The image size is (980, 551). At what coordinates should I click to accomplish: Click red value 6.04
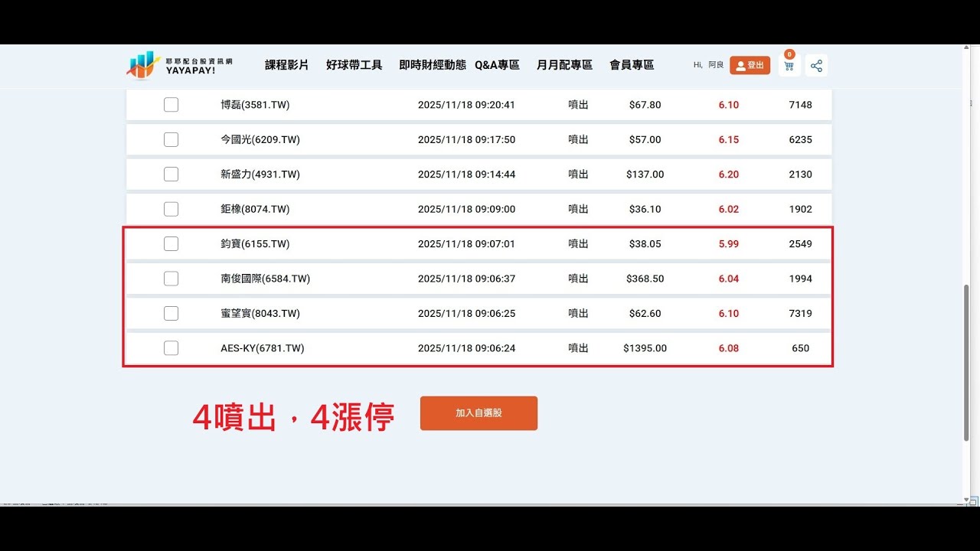[729, 279]
